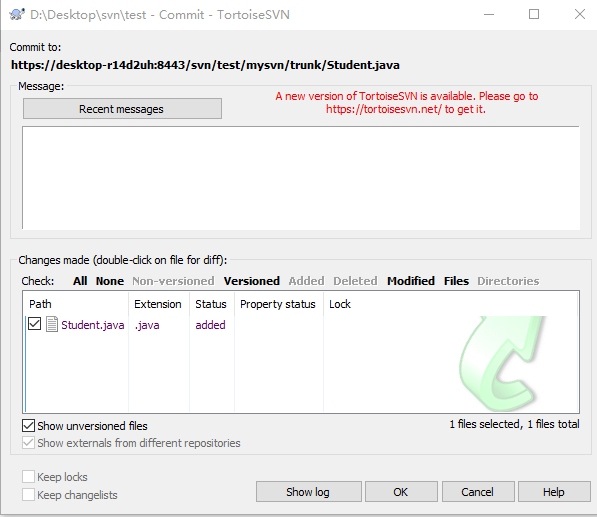Viewport: 597px width, 517px height.
Task: Click the Show log button
Action: tap(308, 492)
